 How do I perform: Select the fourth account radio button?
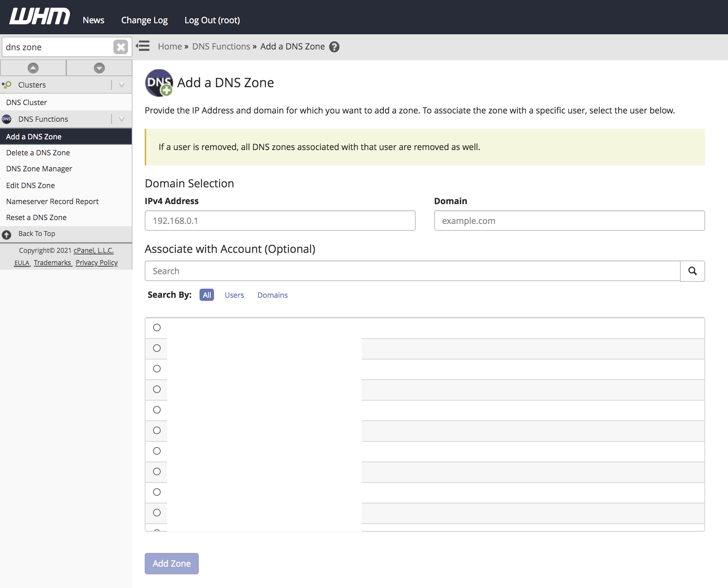pos(157,389)
